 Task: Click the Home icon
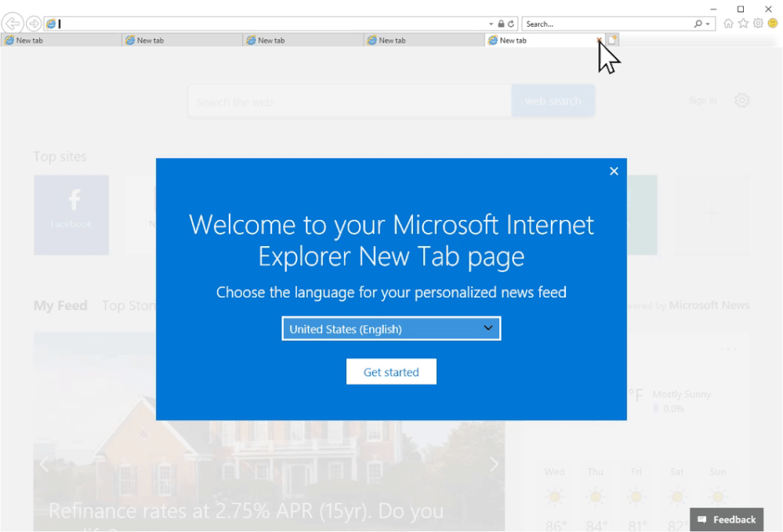[x=728, y=24]
